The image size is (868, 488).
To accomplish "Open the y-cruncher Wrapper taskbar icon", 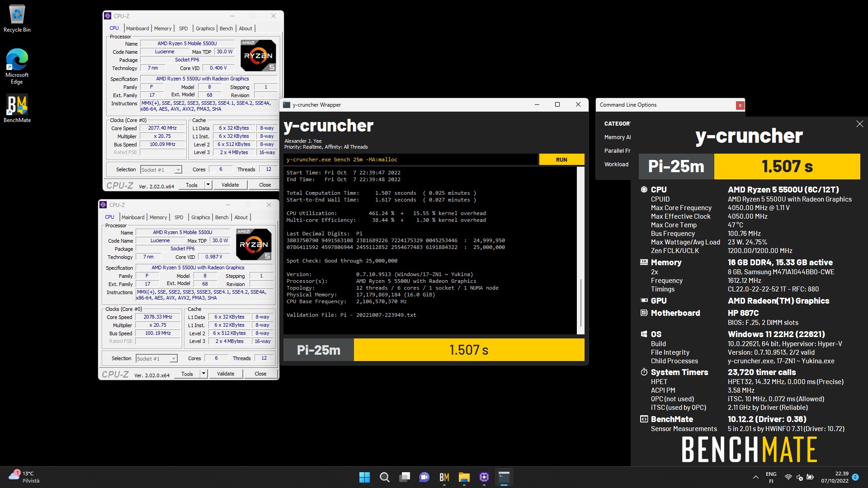I will click(504, 477).
